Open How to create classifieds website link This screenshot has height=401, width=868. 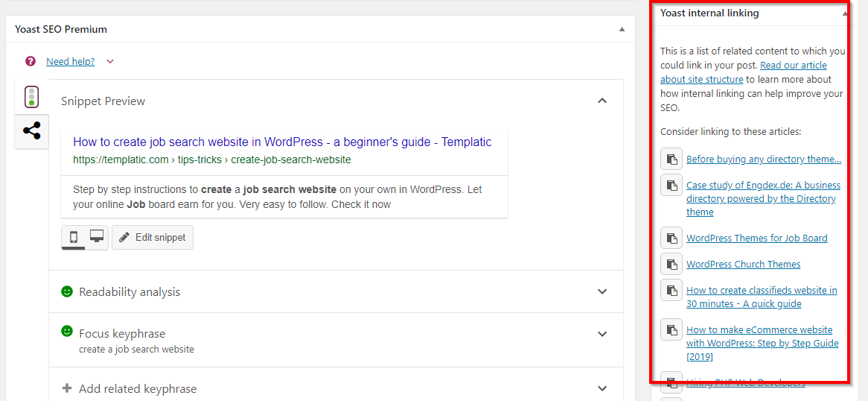[x=762, y=297]
